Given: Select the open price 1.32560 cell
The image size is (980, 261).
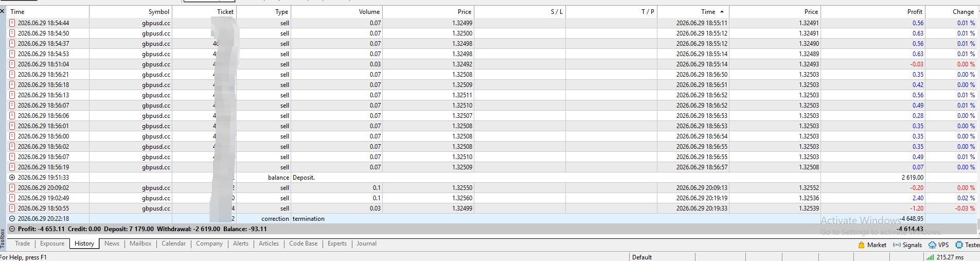Looking at the screenshot, I should (462, 198).
